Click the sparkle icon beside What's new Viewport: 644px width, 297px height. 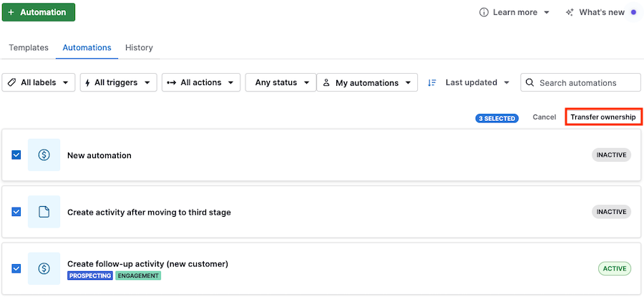pyautogui.click(x=570, y=12)
